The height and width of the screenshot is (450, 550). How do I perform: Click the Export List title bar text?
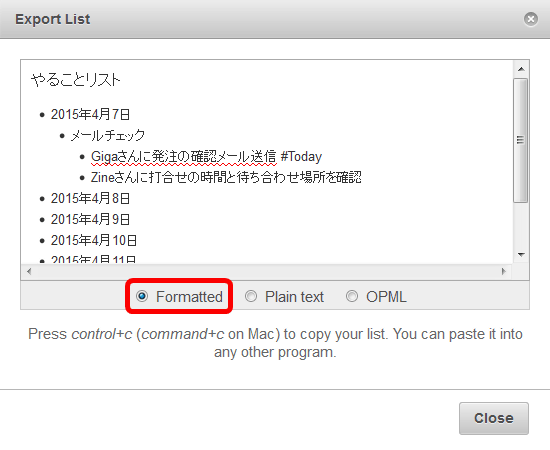[53, 19]
